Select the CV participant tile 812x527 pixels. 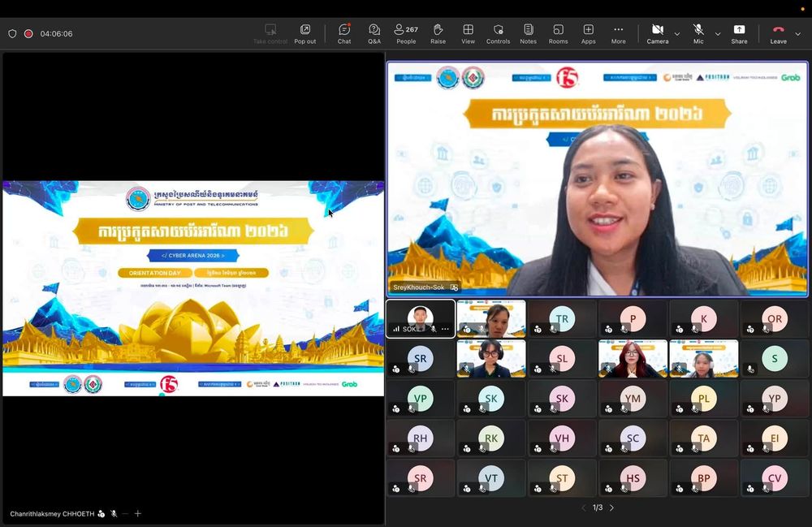pyautogui.click(x=775, y=478)
